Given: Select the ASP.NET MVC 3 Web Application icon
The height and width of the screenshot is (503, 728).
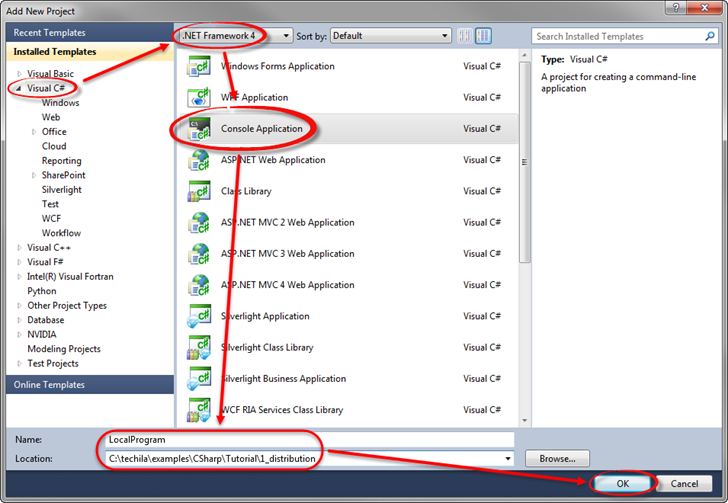Looking at the screenshot, I should pos(197,254).
